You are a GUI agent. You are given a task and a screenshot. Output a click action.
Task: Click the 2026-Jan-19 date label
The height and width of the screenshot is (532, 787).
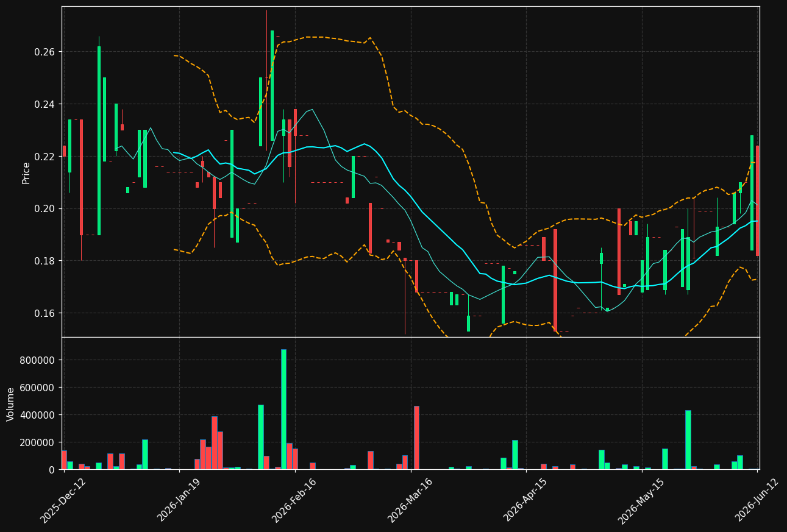(x=179, y=500)
